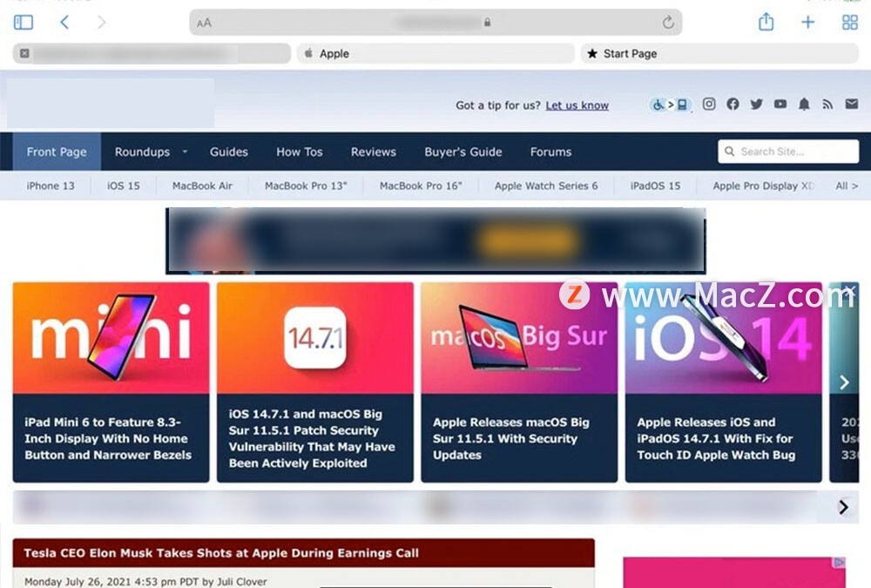
Task: Select the Front Page nav tab
Action: (57, 152)
